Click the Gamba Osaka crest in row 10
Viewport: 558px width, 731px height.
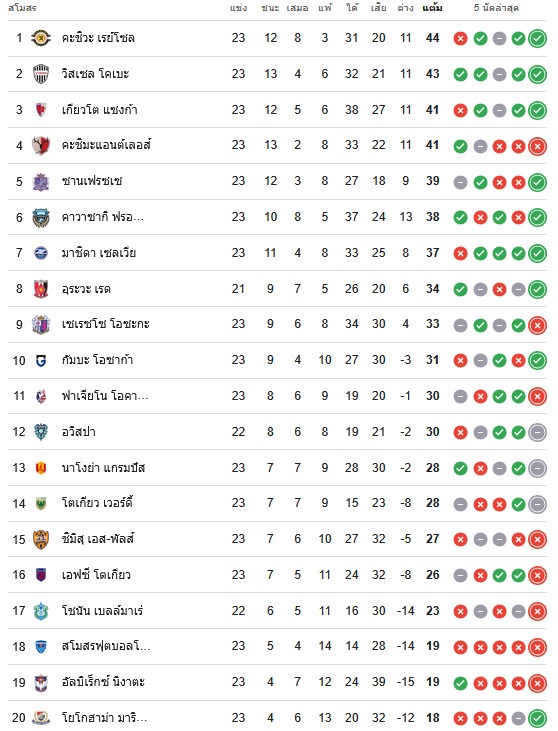tap(41, 360)
